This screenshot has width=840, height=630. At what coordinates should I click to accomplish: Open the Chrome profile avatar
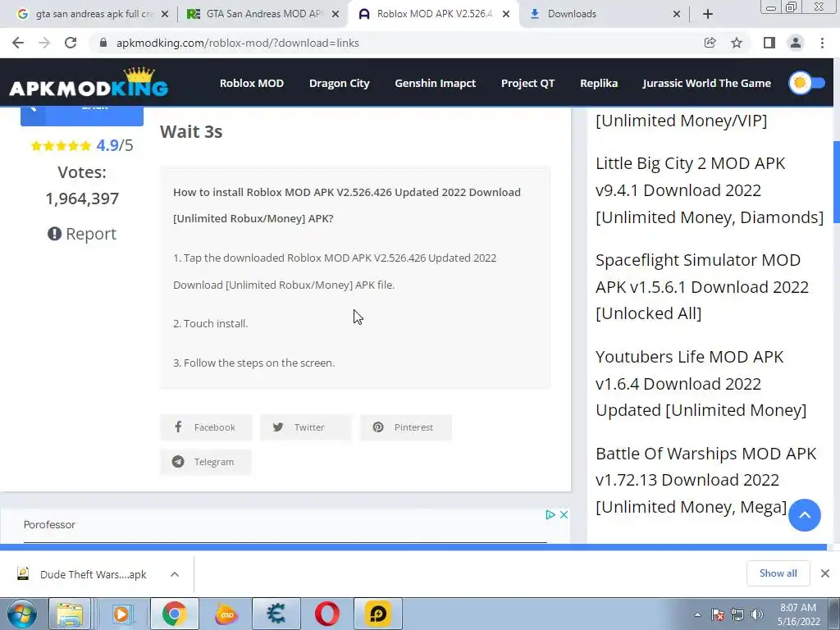[796, 43]
